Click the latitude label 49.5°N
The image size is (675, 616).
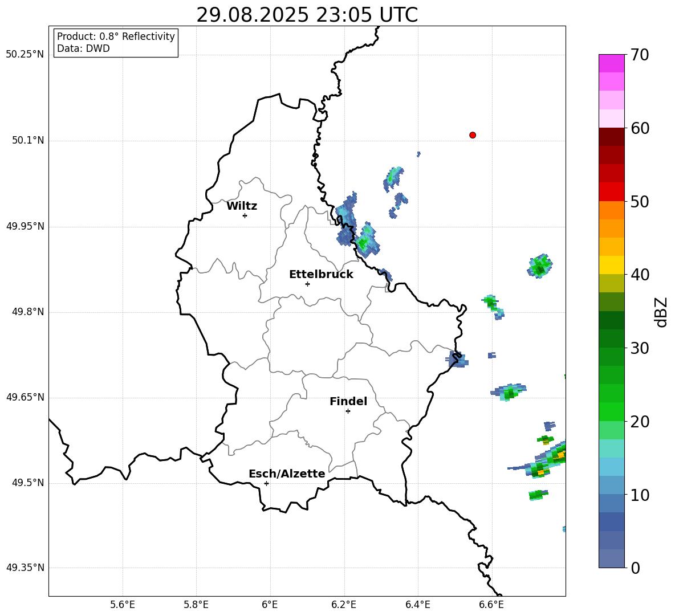[x=29, y=483]
